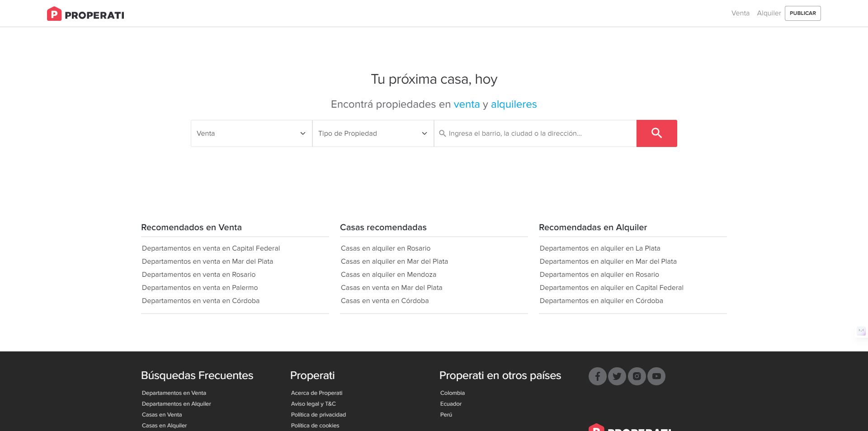Open the Colombia country link
The image size is (868, 431).
coord(452,393)
